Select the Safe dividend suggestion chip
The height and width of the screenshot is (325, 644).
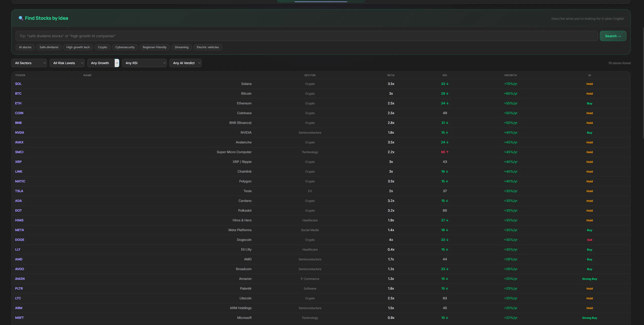click(49, 47)
